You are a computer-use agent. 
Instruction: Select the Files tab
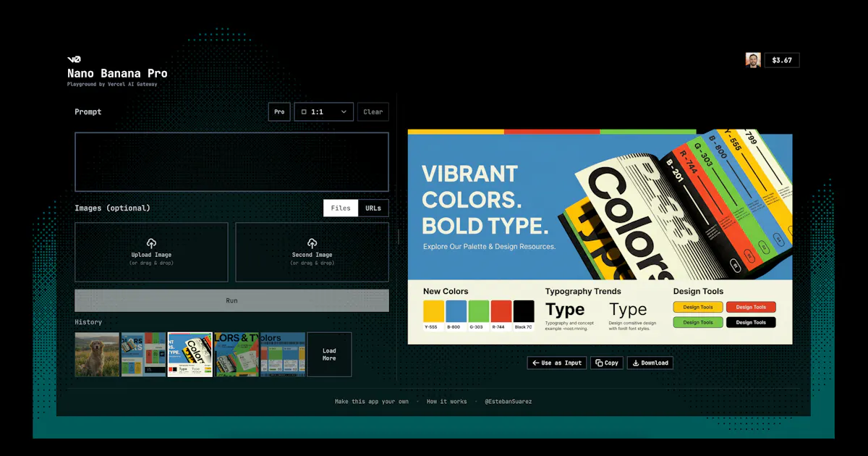click(x=341, y=208)
